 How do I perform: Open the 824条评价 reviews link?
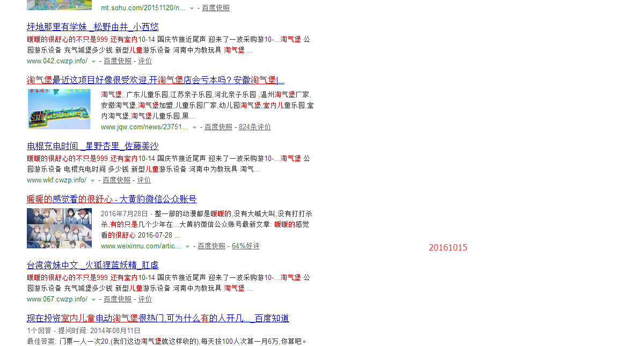point(255,127)
